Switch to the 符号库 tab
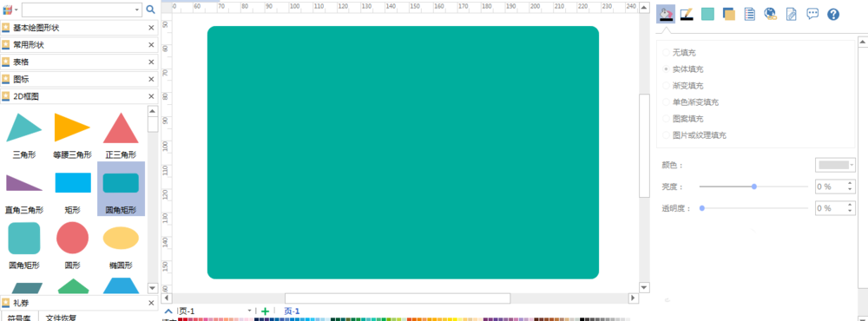This screenshot has height=321, width=868. (19, 318)
